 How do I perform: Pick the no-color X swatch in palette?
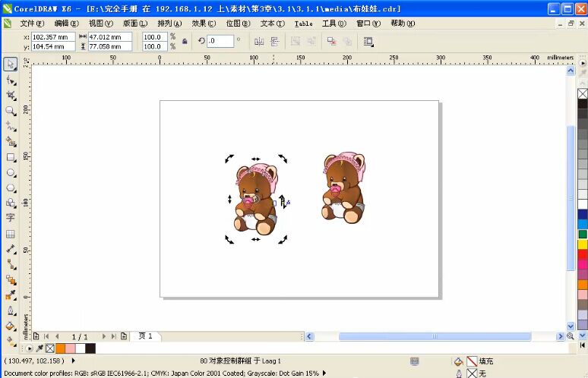coord(583,93)
